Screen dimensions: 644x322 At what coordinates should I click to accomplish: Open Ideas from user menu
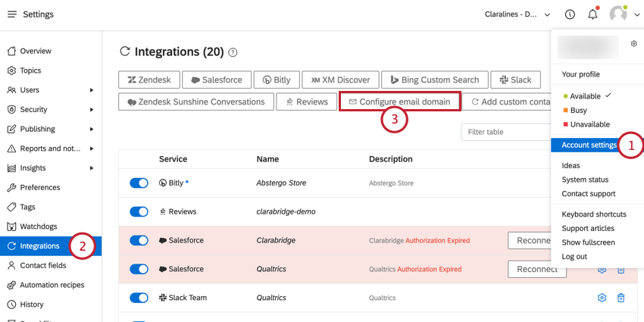571,165
